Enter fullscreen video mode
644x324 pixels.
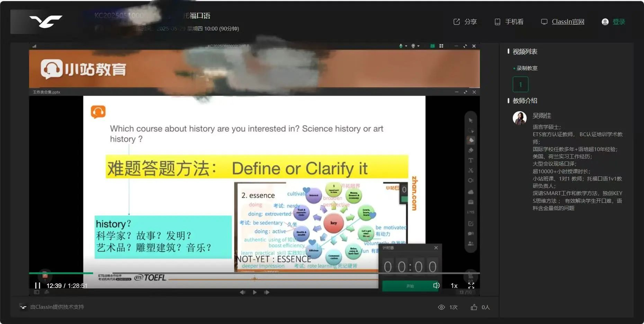(x=471, y=286)
